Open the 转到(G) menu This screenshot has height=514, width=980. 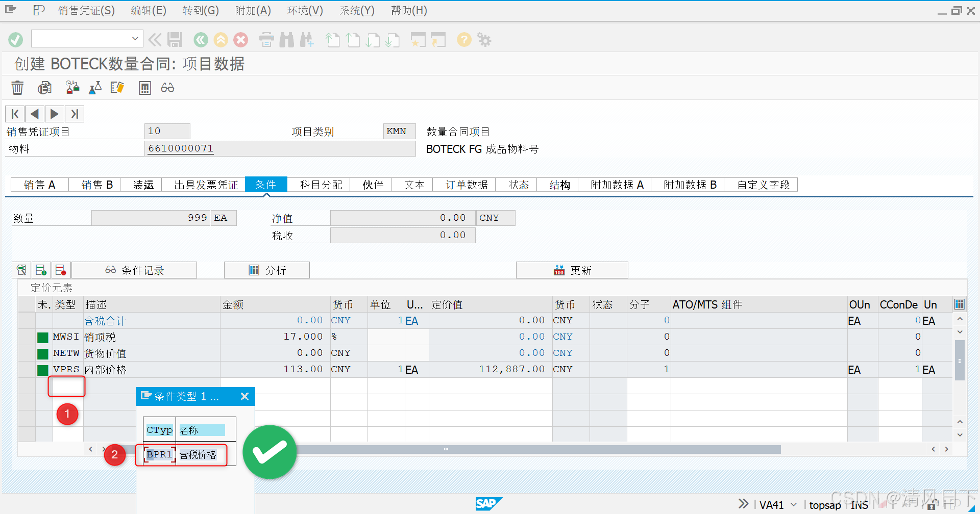tap(200, 10)
